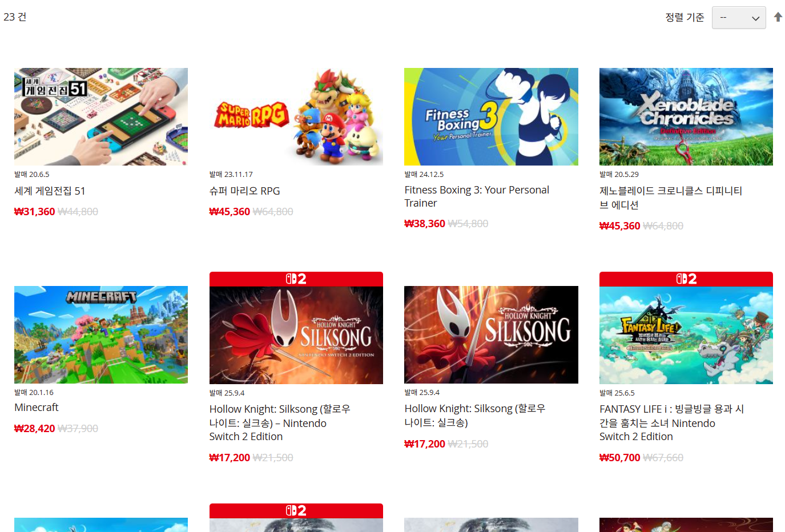
Task: Click Switch 2 badge above Silksong Edition
Action: point(296,279)
